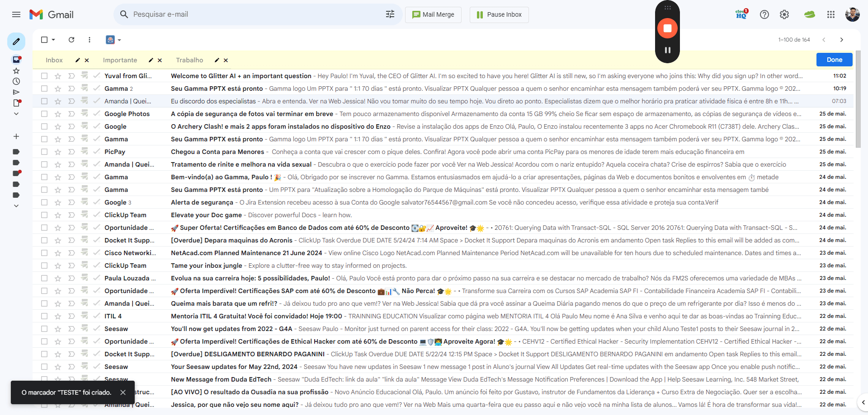Open the NetAcad.com Planned Maintenance email
This screenshot has height=415, width=868.
pyautogui.click(x=443, y=253)
